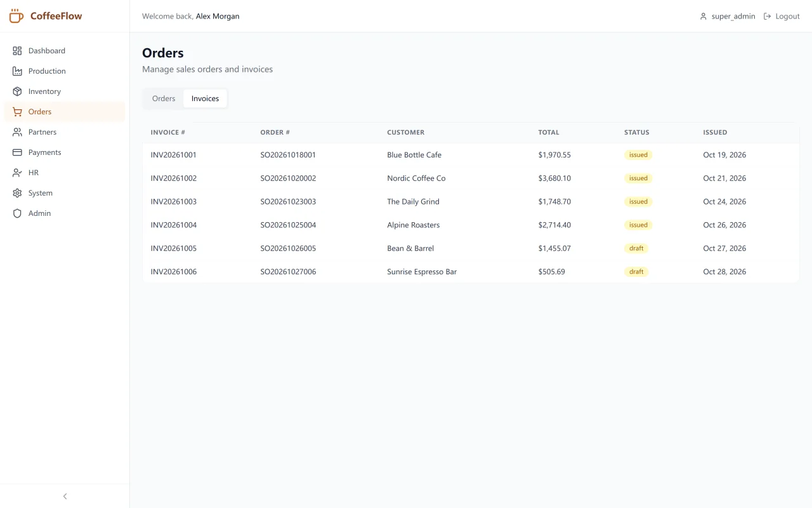
Task: Click the ISSUED column header
Action: click(x=715, y=133)
